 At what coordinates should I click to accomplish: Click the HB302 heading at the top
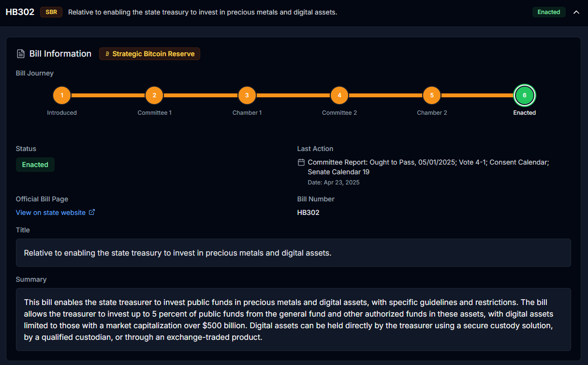pyautogui.click(x=20, y=12)
